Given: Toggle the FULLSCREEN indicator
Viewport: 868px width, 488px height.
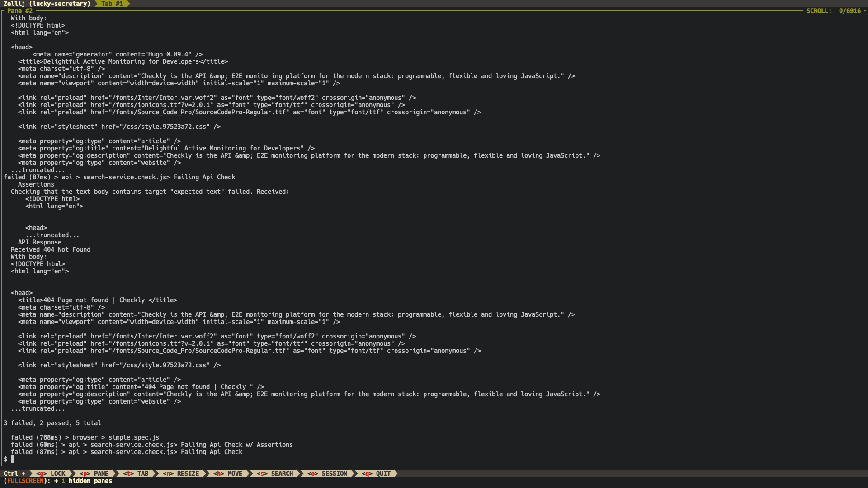Looking at the screenshot, I should coord(26,481).
